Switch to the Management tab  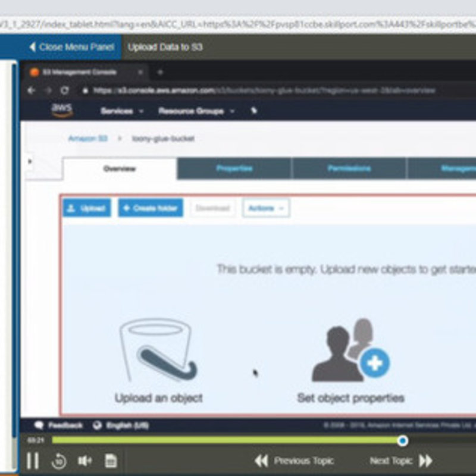[x=441, y=168]
